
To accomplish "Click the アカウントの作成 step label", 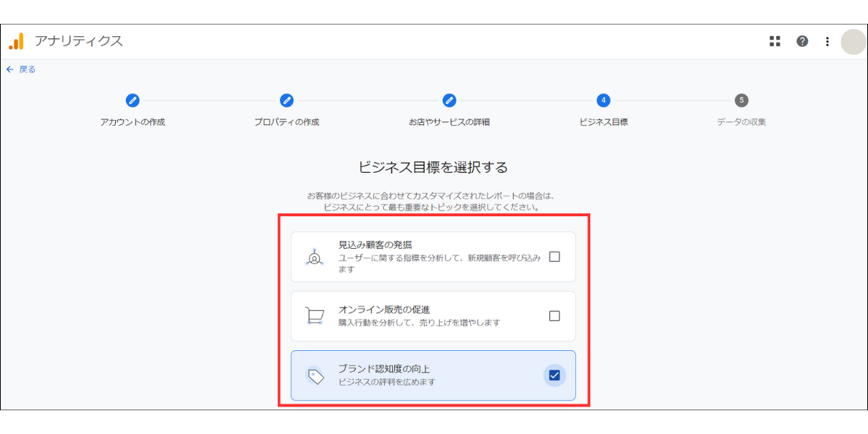I will point(132,122).
